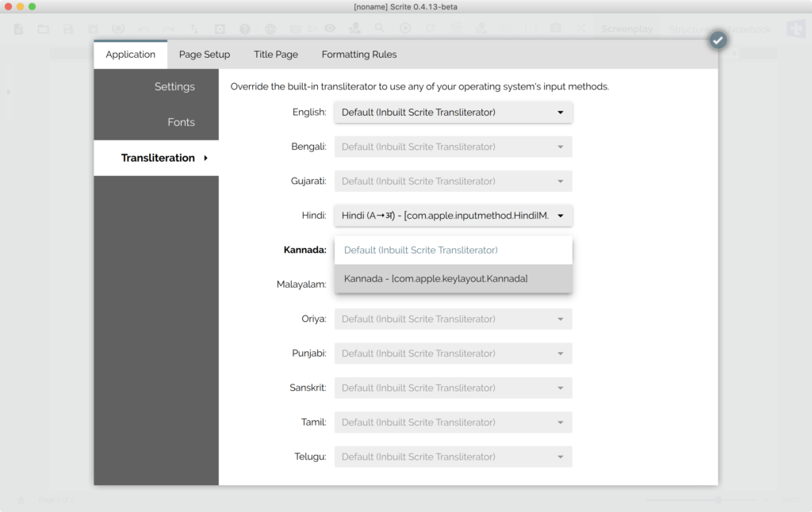812x512 pixels.
Task: Open the Formatting Rules tab
Action: pyautogui.click(x=358, y=55)
